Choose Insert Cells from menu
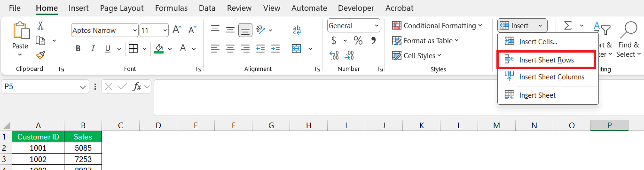644x170 pixels. (x=548, y=41)
